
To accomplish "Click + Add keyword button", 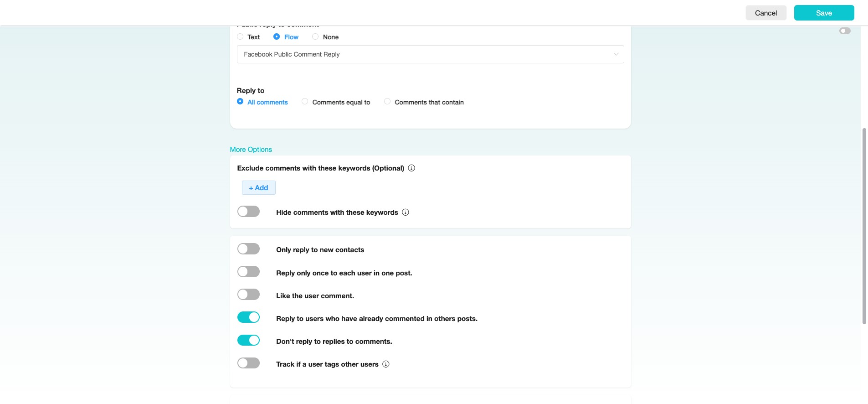I will pyautogui.click(x=258, y=188).
